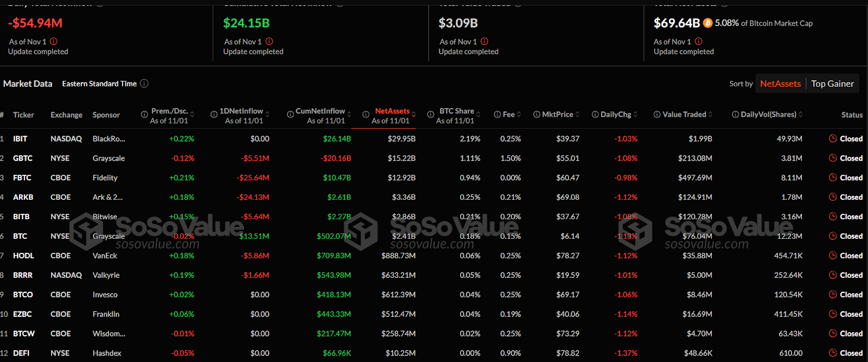Image resolution: width=868 pixels, height=362 pixels.
Task: Click the -$25.64M daily inflow value
Action: pyautogui.click(x=253, y=177)
